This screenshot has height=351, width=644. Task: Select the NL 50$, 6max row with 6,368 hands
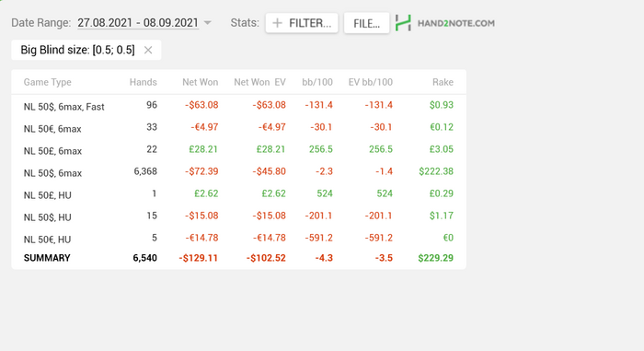pyautogui.click(x=238, y=172)
